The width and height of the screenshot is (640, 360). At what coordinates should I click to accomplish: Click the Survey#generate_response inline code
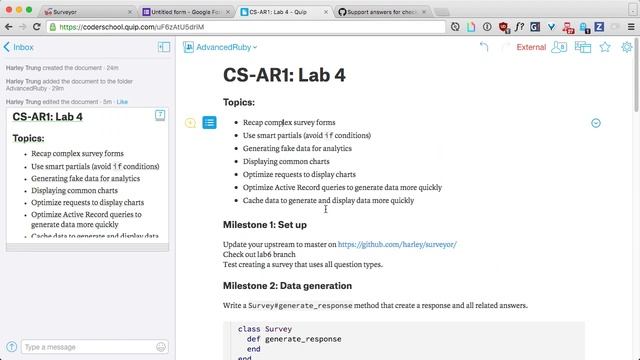click(300, 305)
